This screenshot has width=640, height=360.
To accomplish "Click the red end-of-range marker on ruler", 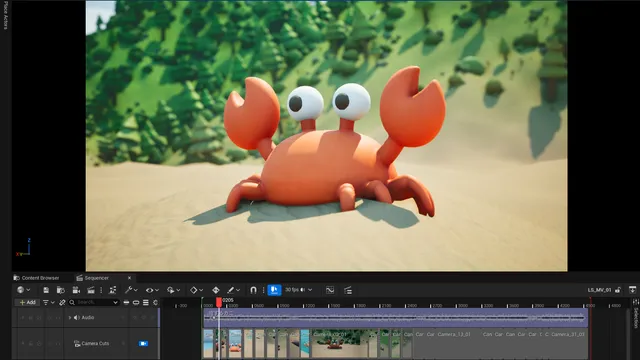I will coord(590,302).
